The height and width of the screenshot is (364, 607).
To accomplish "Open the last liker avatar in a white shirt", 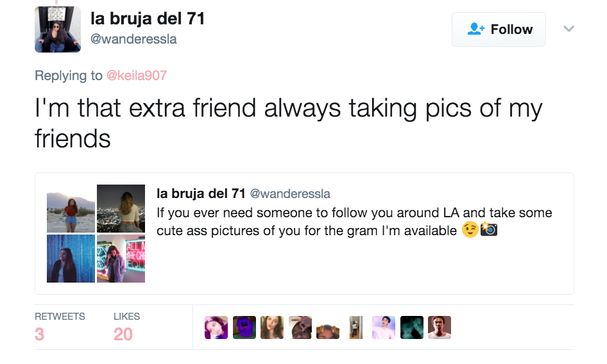I will 440,327.
